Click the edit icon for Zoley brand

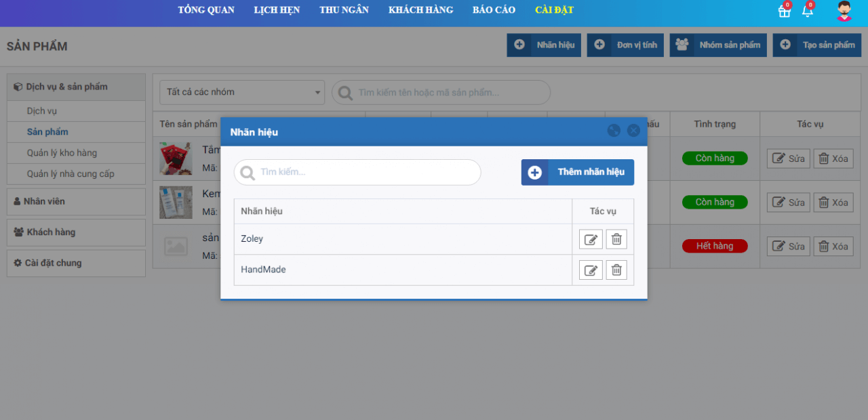(591, 239)
